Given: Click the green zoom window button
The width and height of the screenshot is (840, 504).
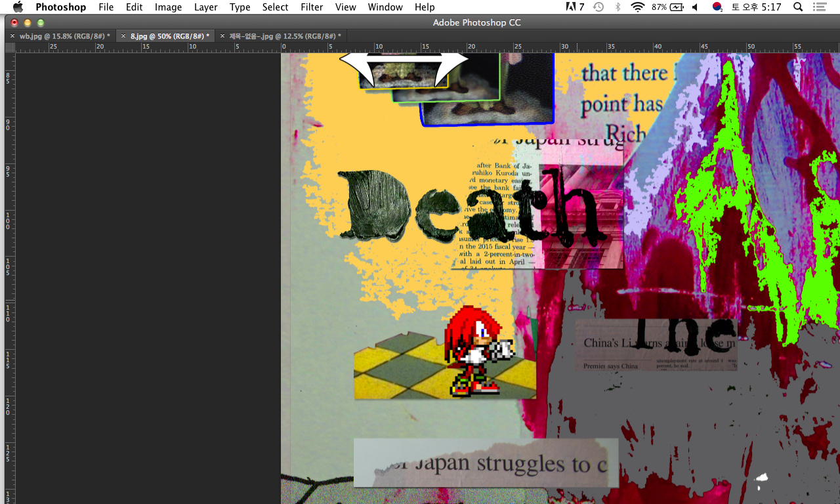Looking at the screenshot, I should [x=41, y=23].
